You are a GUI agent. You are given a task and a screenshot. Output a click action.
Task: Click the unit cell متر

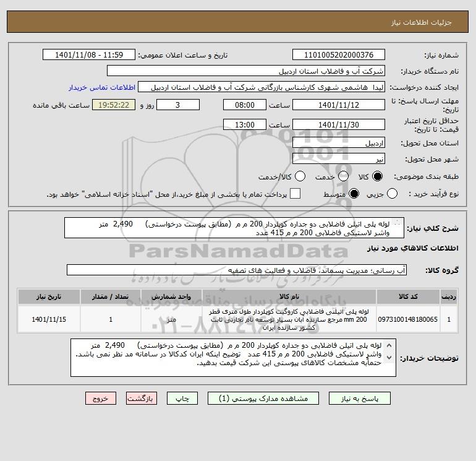[x=171, y=319]
